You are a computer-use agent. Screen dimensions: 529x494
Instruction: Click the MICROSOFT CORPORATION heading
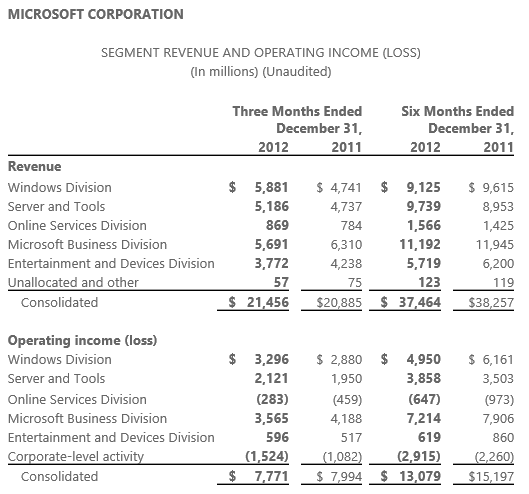click(x=96, y=15)
